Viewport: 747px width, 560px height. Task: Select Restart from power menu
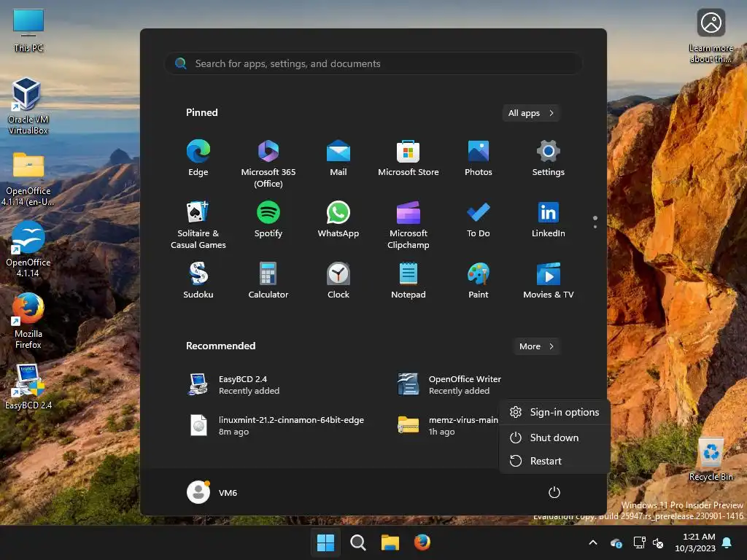554,461
